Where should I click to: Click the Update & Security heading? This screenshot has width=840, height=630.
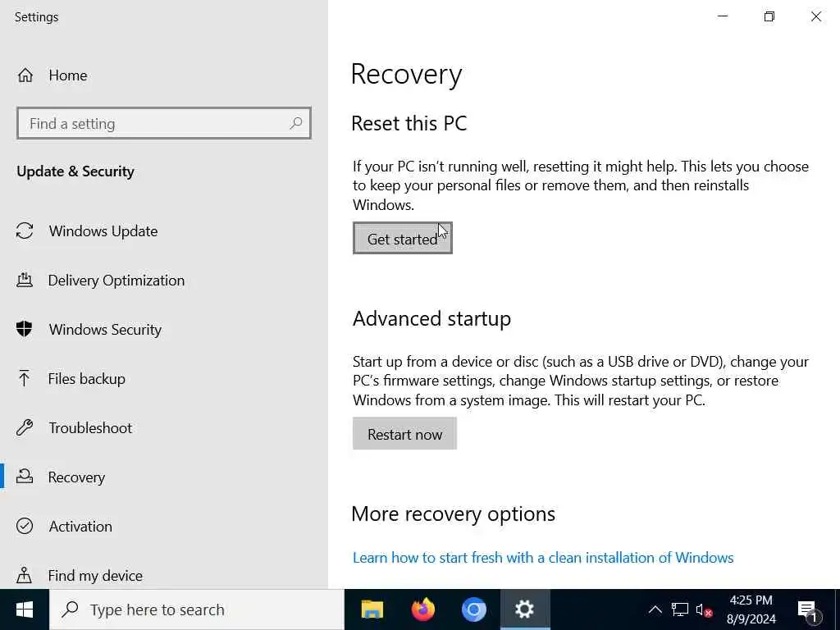click(75, 171)
